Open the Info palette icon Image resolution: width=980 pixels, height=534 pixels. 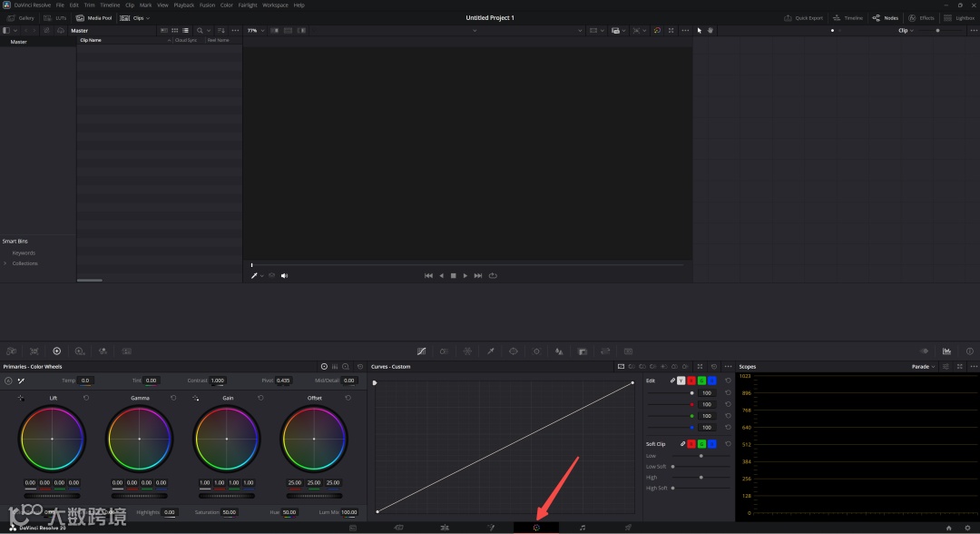pyautogui.click(x=970, y=351)
